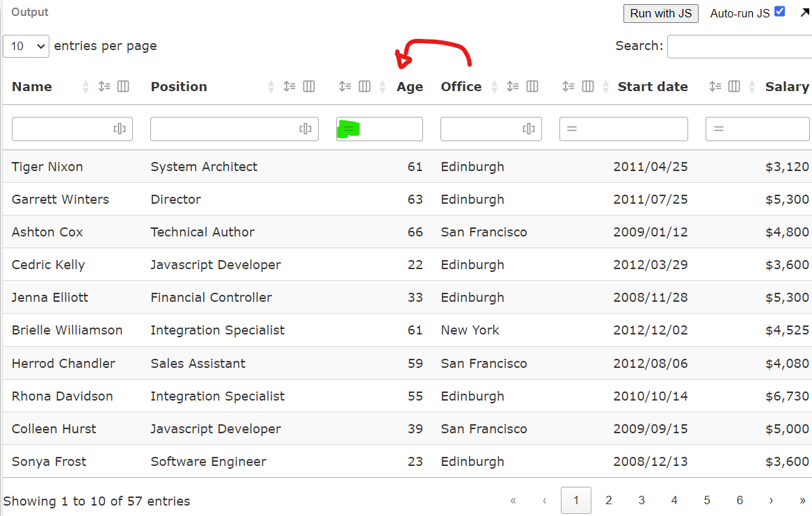Click sort-order icon in Name column header
The image size is (812, 516).
[104, 87]
